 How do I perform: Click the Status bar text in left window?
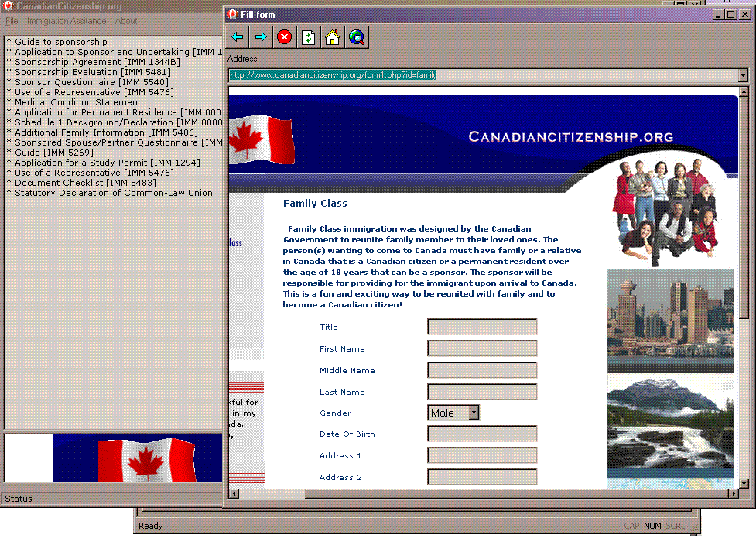[19, 499]
